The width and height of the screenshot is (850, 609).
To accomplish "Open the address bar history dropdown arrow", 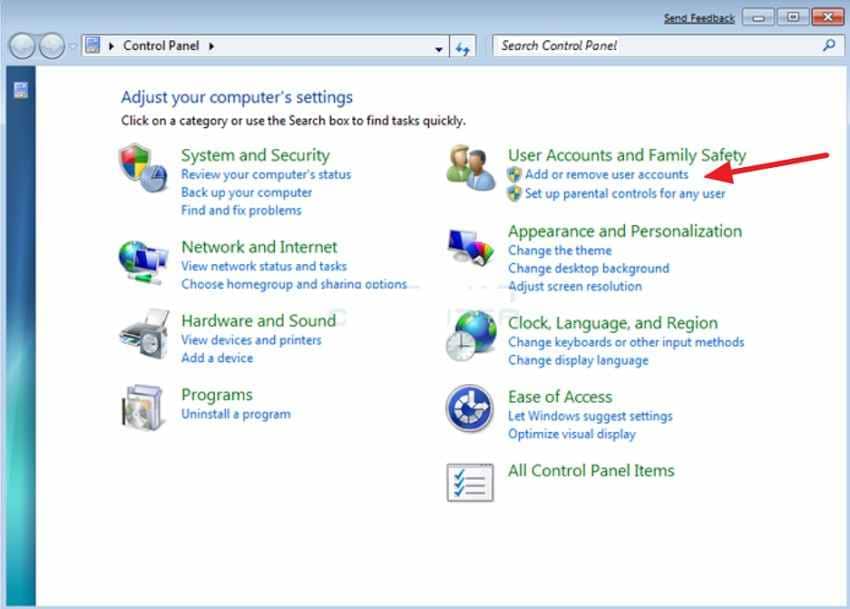I will 438,49.
